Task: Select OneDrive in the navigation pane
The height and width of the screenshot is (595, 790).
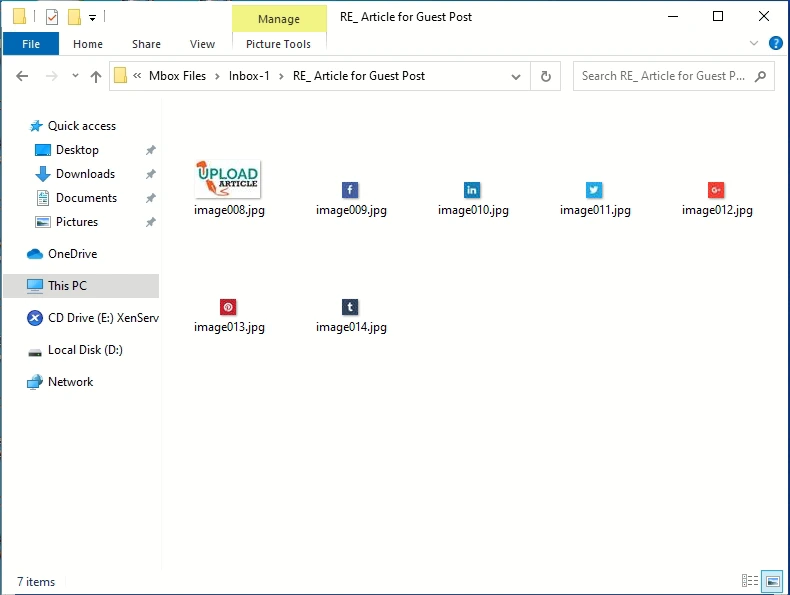Action: (x=73, y=254)
